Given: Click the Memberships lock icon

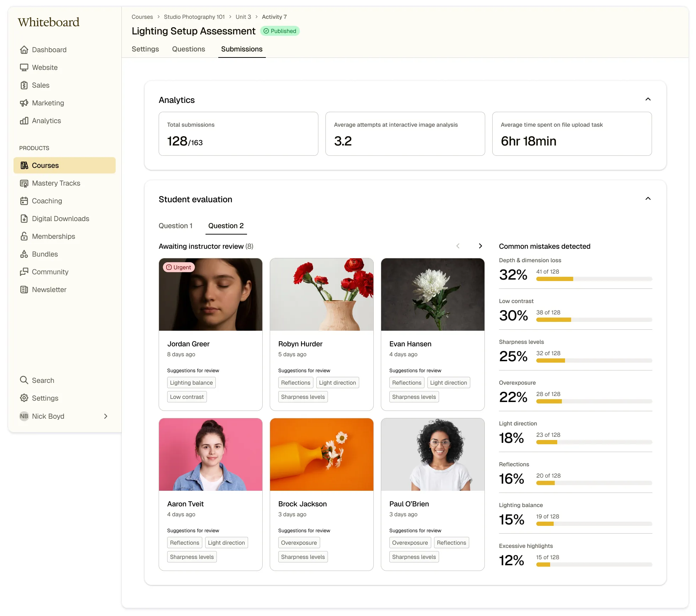Looking at the screenshot, I should (24, 236).
